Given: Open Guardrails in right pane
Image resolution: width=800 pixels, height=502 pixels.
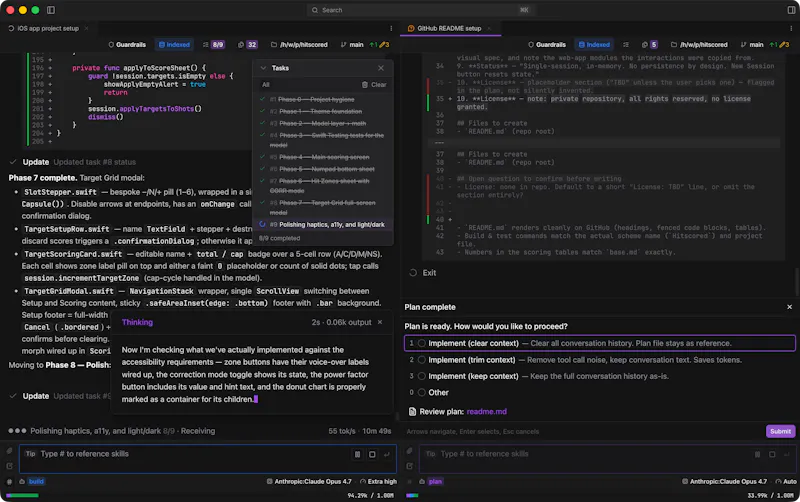Looking at the screenshot, I should click(x=547, y=45).
